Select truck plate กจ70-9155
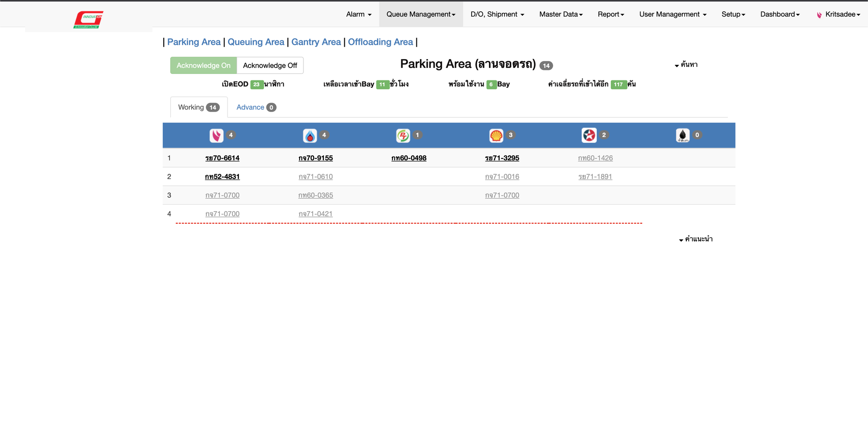The image size is (868, 445). point(316,158)
